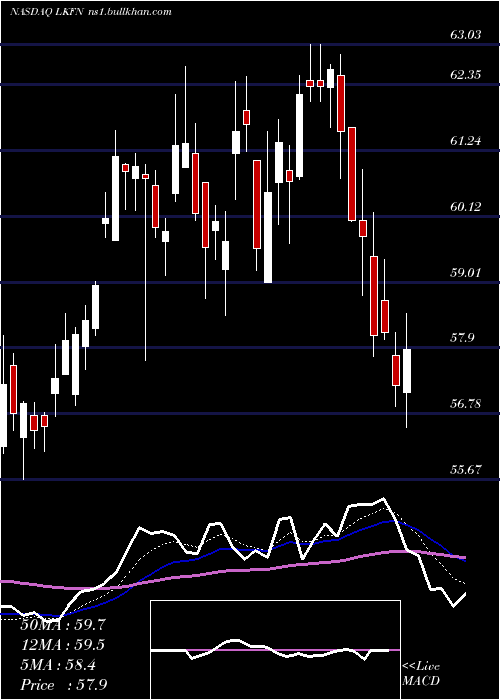Click the 5MA : 58.4 readout
The width and height of the screenshot is (500, 700).
tap(58, 665)
